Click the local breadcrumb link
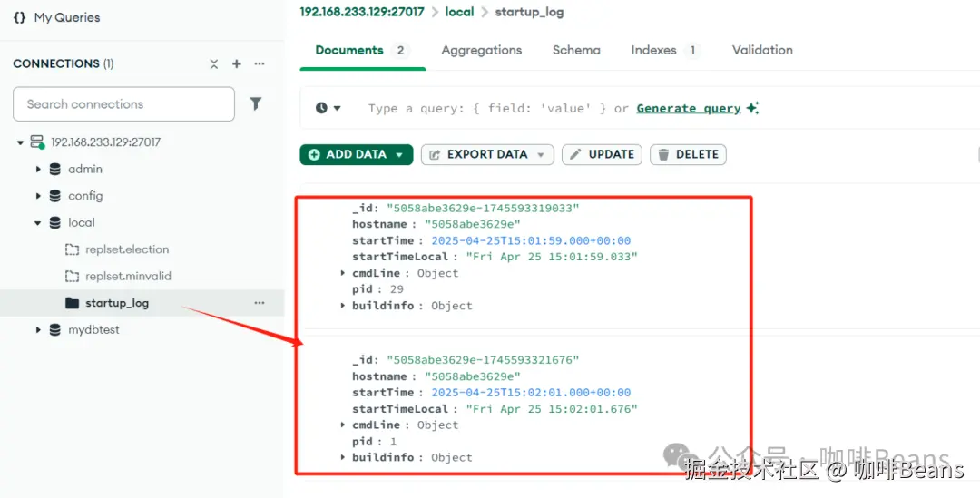 (459, 12)
